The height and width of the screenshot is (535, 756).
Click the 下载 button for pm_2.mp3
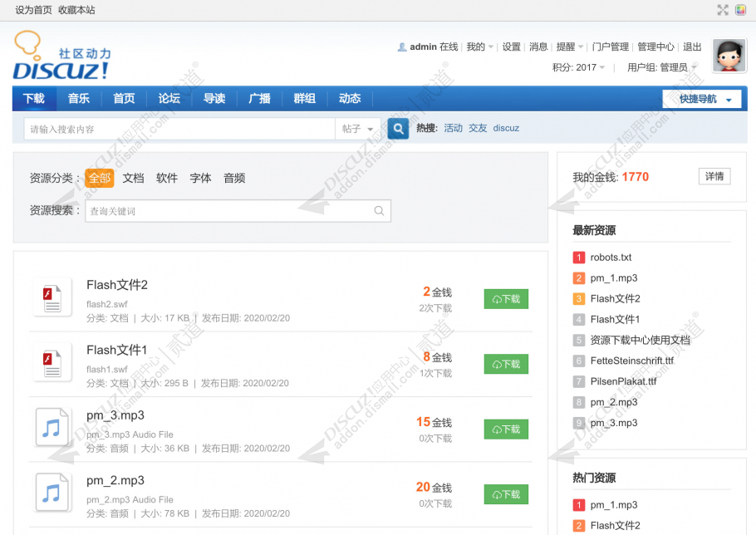pos(506,494)
